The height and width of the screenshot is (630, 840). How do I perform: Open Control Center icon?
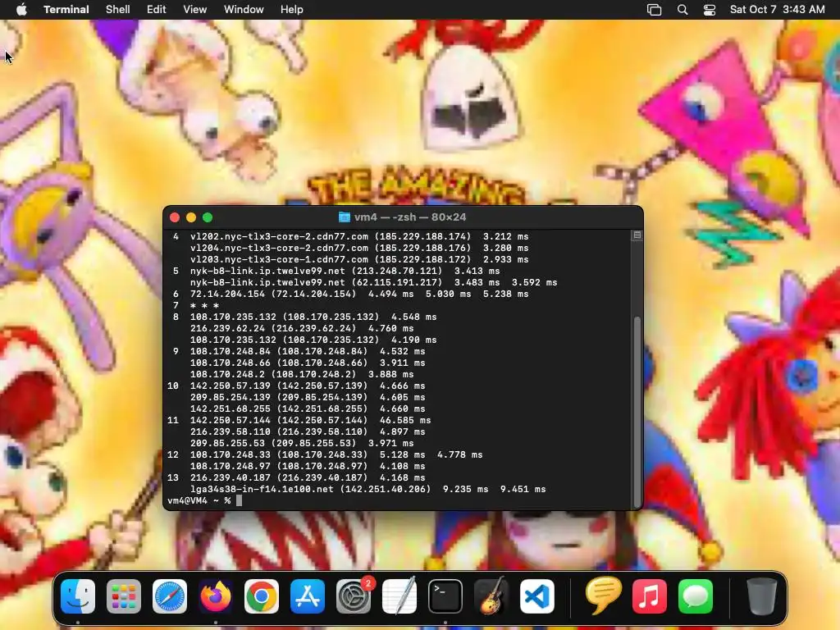tap(710, 10)
